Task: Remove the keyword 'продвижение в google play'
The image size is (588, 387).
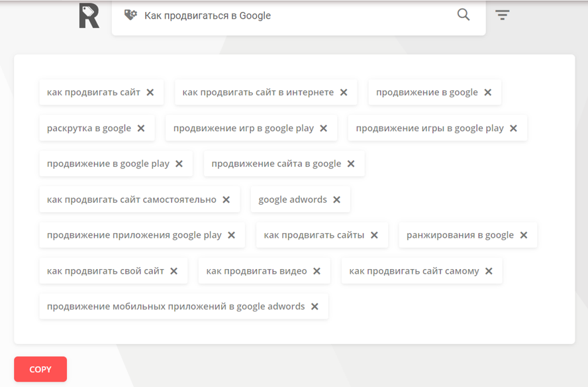Action: [x=179, y=164]
